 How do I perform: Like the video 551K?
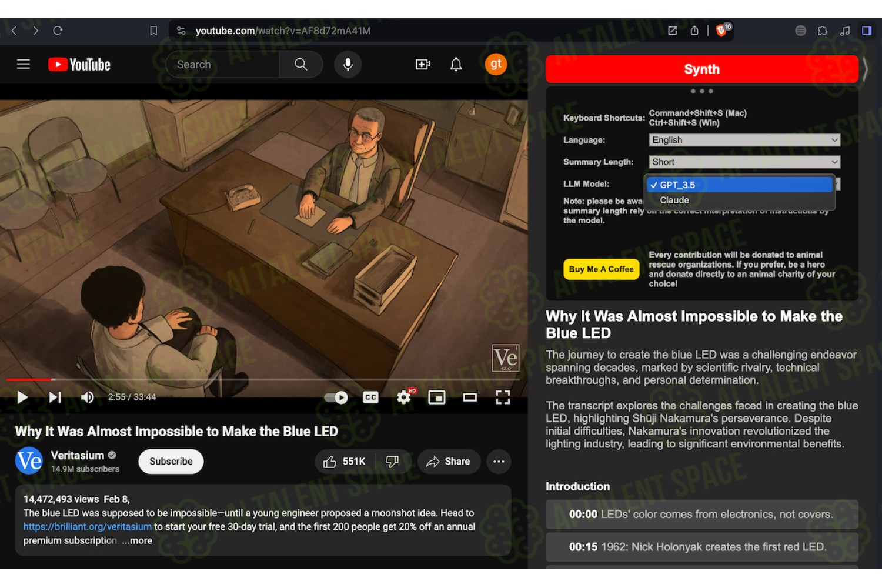click(345, 462)
